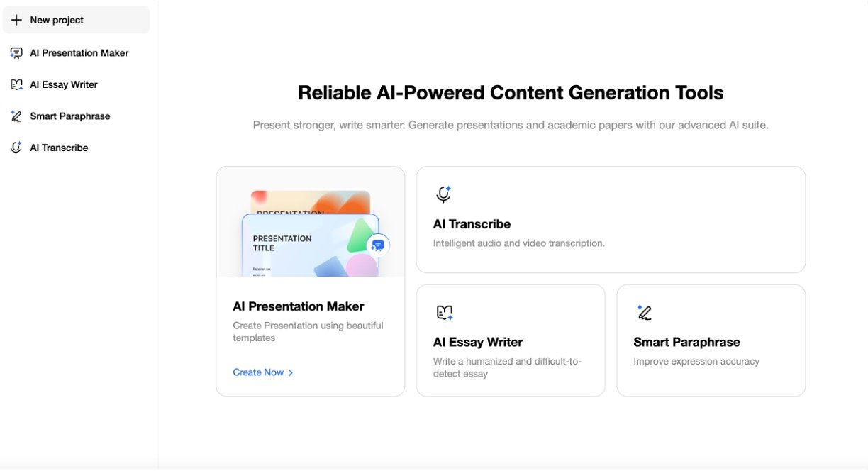The width and height of the screenshot is (868, 471).
Task: Select the AI Presentation Maker icon in the sidebar
Action: click(16, 52)
